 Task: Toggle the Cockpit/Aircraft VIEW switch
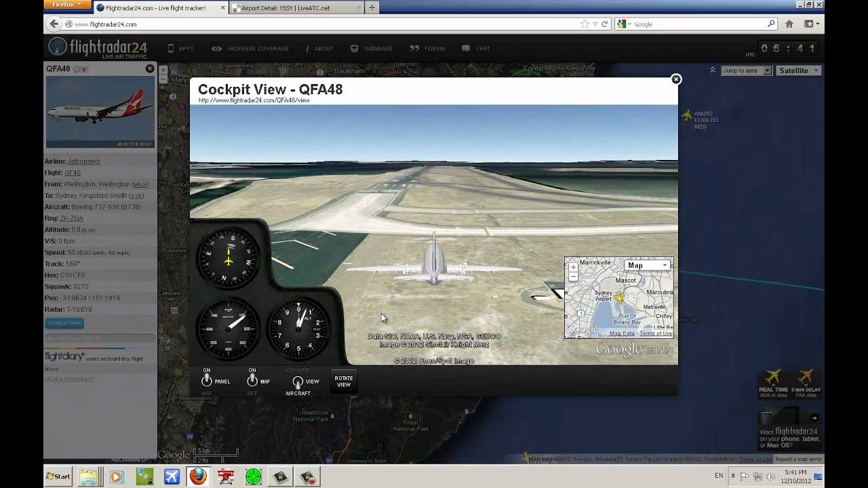click(298, 383)
